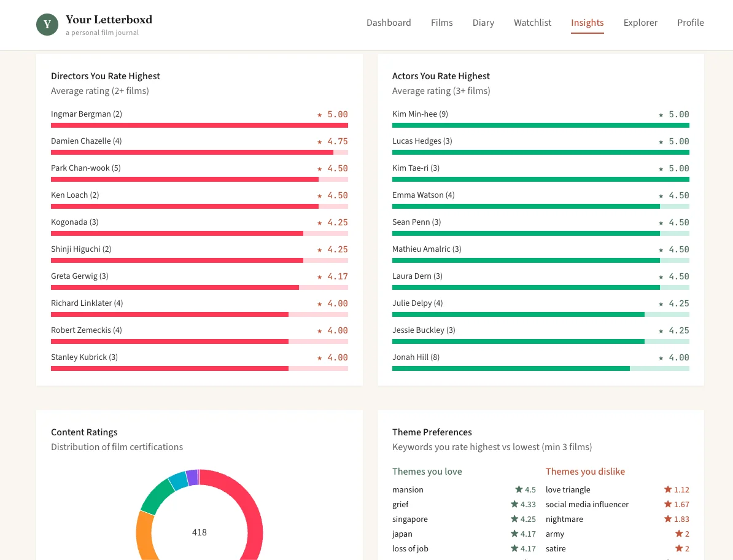Viewport: 733px width, 560px height.
Task: Click the Your Letterboxd avatar logo
Action: [x=47, y=25]
